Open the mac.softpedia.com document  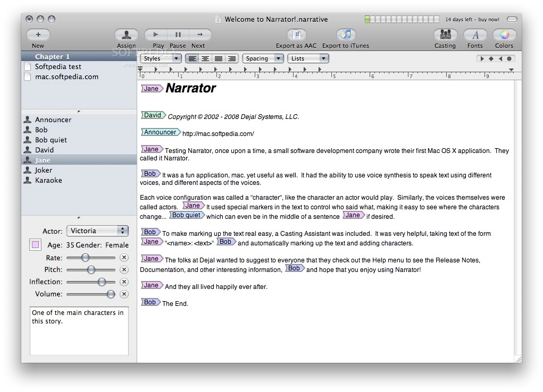[79, 76]
